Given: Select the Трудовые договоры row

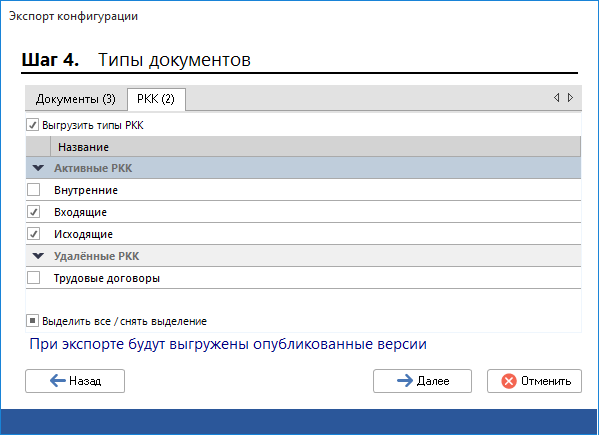Looking at the screenshot, I should (303, 278).
